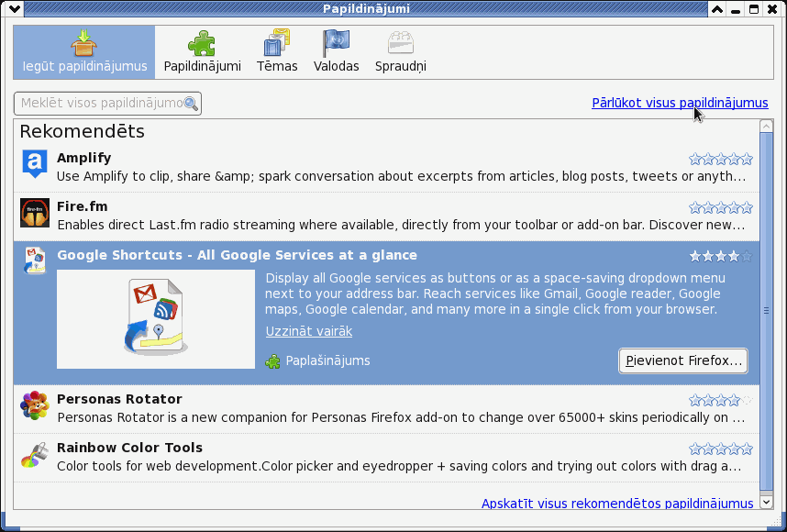The image size is (787, 532).
Task: Click the Paplašinājums type label
Action: (327, 360)
